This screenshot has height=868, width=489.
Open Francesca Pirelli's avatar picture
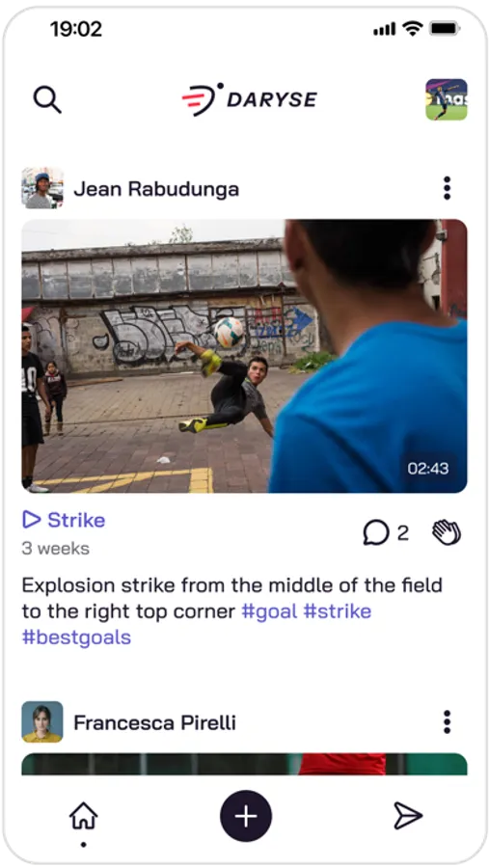click(x=42, y=721)
